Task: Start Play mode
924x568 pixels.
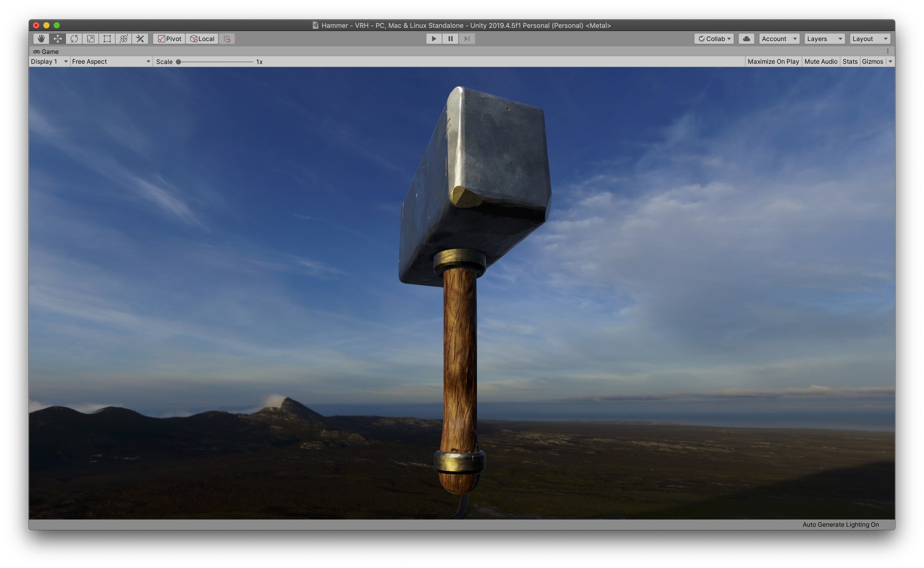Action: (x=434, y=39)
